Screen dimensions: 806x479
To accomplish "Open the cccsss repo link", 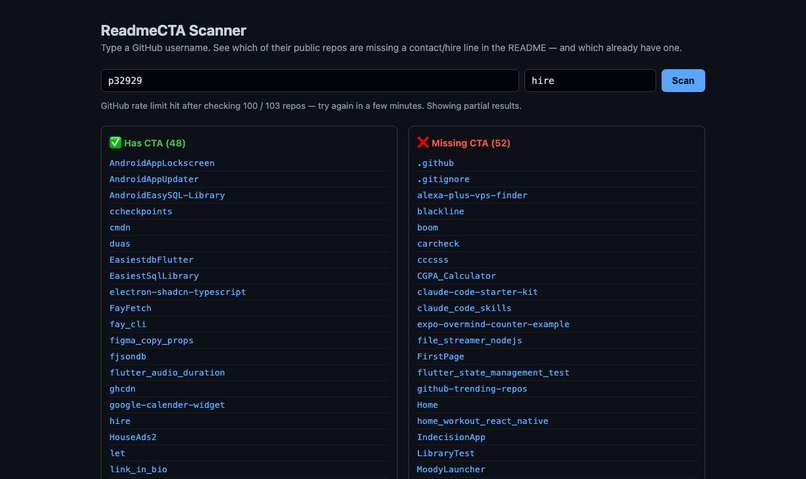I will [x=433, y=260].
